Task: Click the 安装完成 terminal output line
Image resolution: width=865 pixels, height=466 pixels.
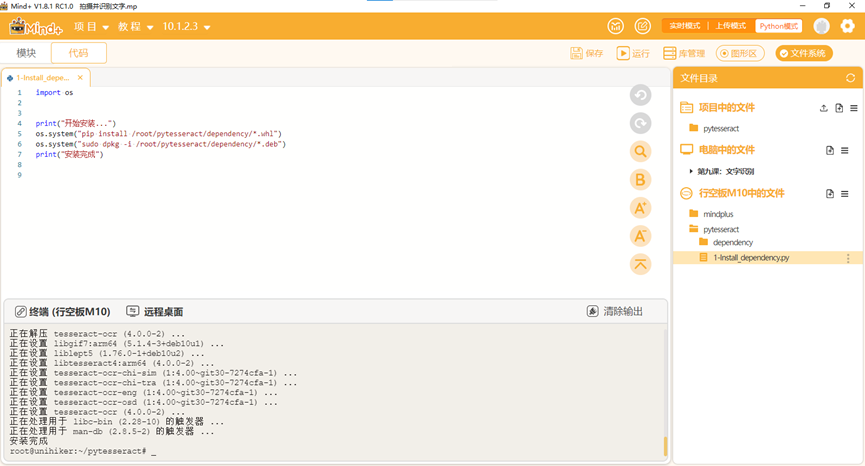Action: [29, 441]
